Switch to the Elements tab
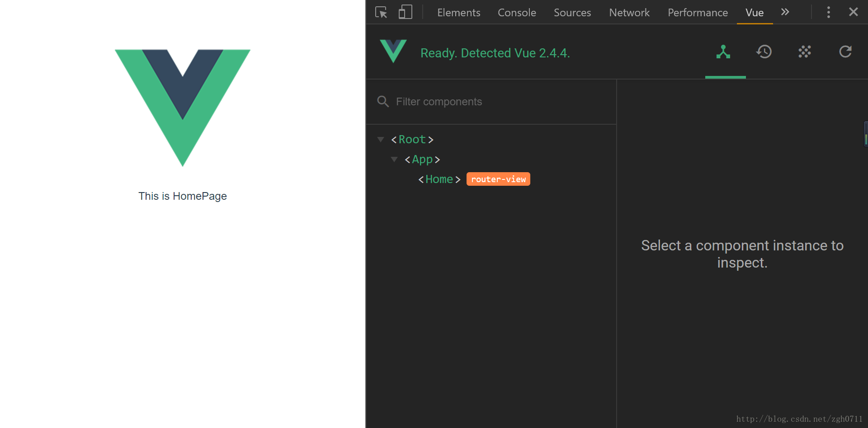The image size is (868, 428). 458,13
